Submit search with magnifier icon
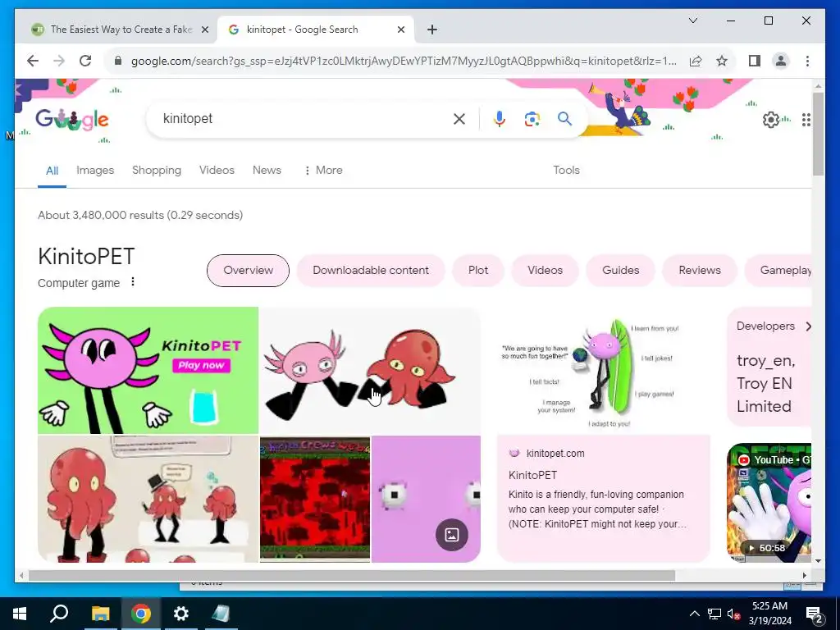The image size is (840, 630). point(564,119)
